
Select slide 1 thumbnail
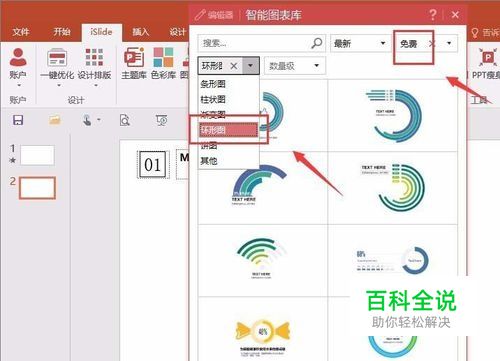click(x=37, y=155)
